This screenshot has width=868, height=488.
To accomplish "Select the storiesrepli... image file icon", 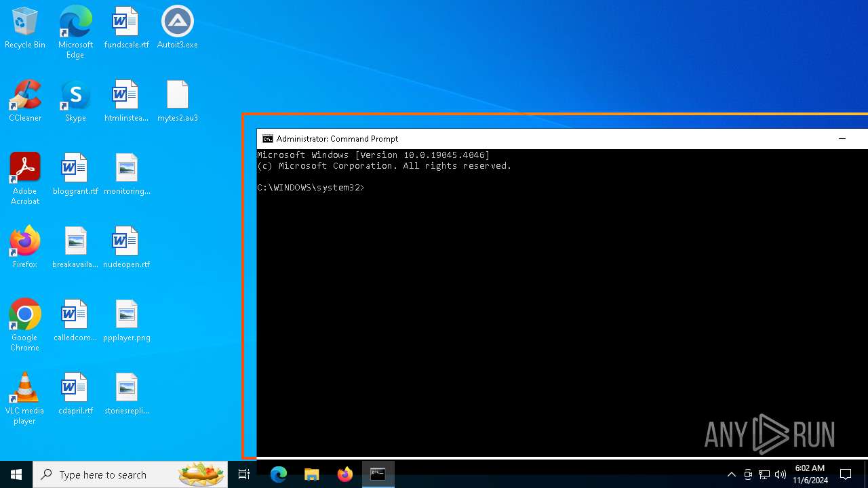I will pyautogui.click(x=127, y=394).
